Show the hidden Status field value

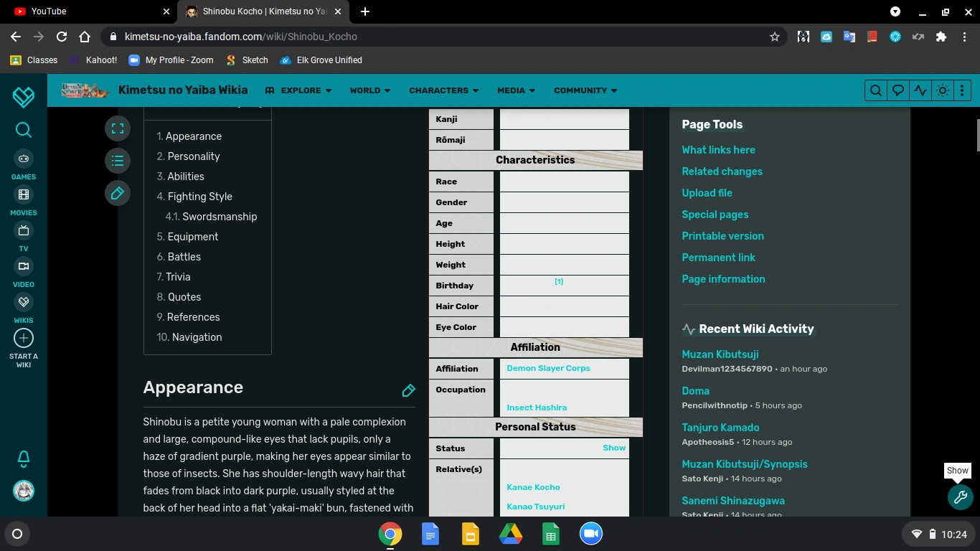[613, 448]
